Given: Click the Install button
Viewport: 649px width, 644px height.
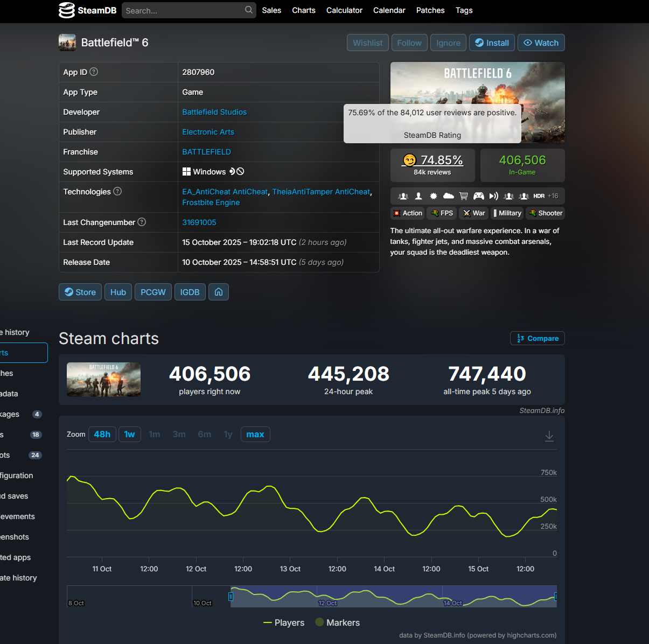Looking at the screenshot, I should tap(492, 43).
